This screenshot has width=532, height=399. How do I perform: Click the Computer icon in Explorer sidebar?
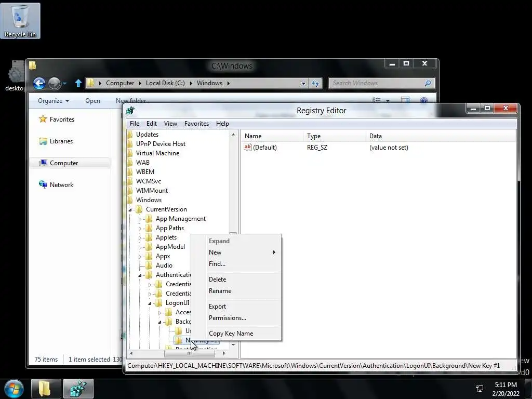pyautogui.click(x=43, y=163)
